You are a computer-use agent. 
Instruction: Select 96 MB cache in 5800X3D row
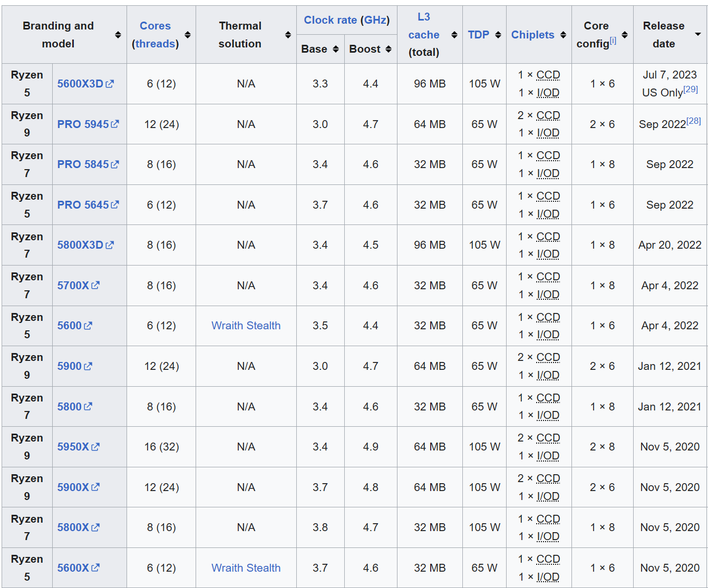(430, 245)
